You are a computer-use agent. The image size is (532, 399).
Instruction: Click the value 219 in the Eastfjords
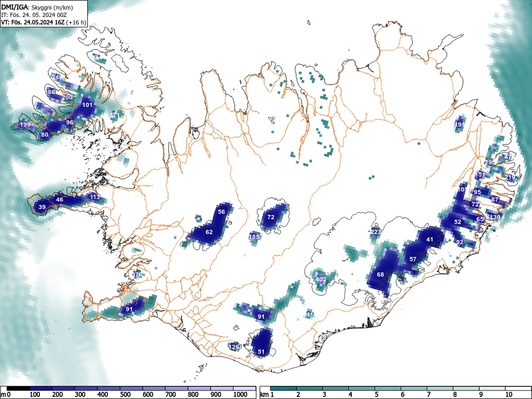click(x=510, y=177)
